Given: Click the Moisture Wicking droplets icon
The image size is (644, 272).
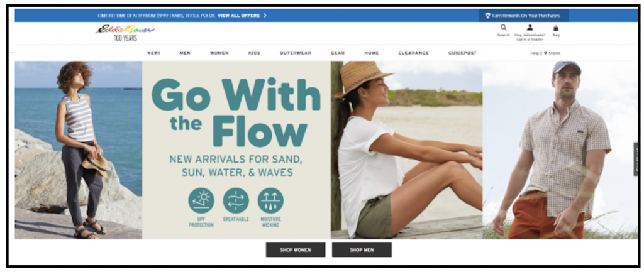Looking at the screenshot, I should coord(270,200).
